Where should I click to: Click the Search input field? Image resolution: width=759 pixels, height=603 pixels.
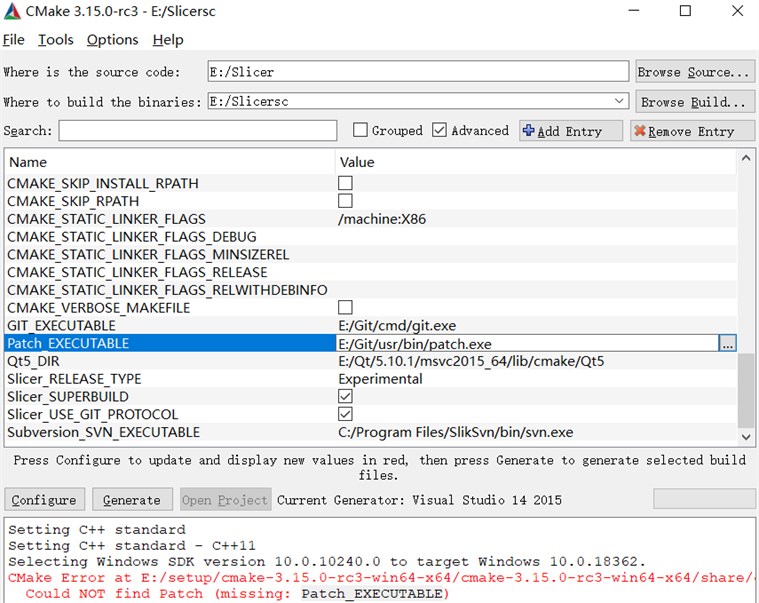(x=197, y=131)
